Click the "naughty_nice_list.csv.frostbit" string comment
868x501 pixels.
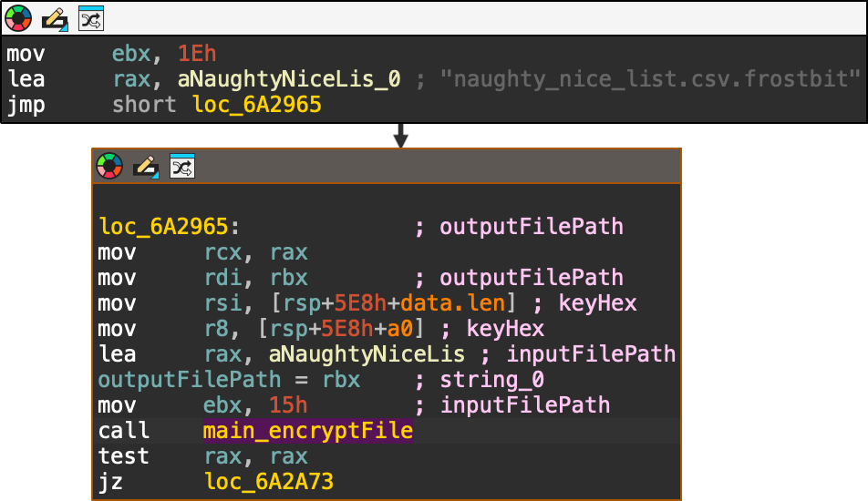(650, 79)
